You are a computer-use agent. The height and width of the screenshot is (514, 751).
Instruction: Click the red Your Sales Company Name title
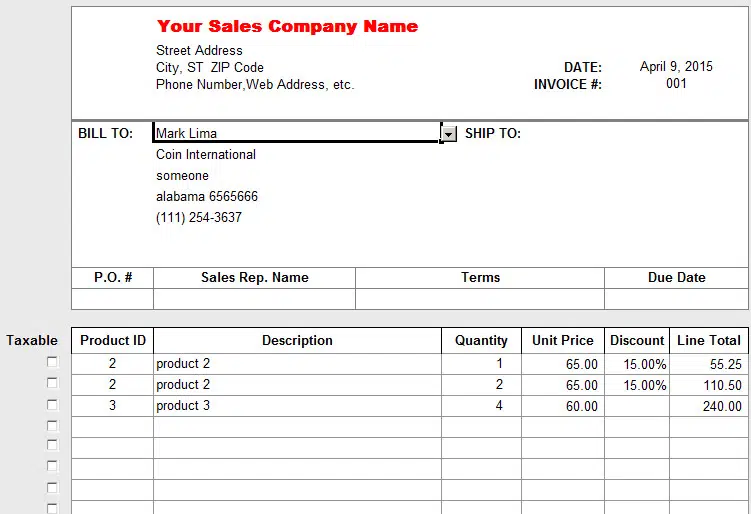click(x=288, y=26)
